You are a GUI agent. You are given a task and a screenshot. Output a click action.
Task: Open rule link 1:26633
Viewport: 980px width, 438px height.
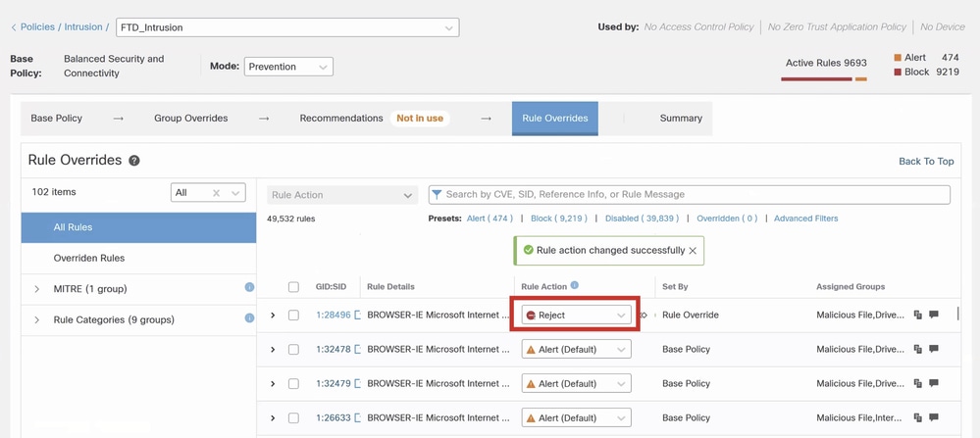[334, 418]
